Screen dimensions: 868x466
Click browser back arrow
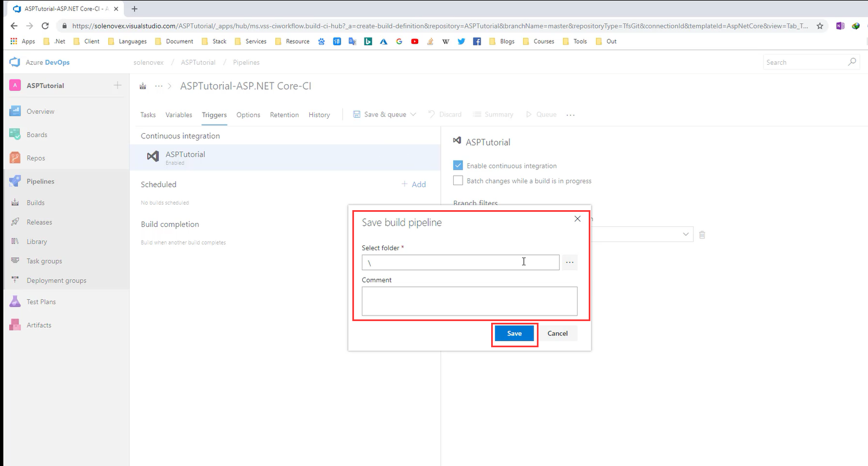(x=14, y=26)
